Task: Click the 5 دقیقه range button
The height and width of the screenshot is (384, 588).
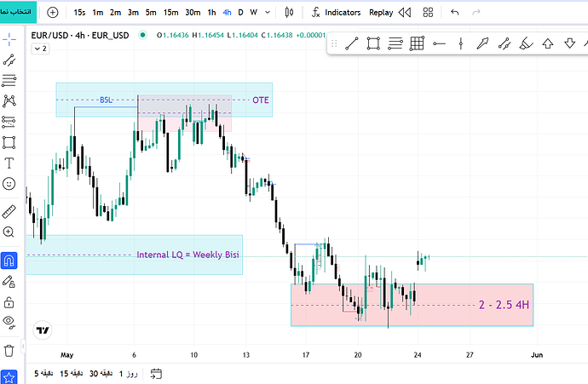Action: point(43,374)
